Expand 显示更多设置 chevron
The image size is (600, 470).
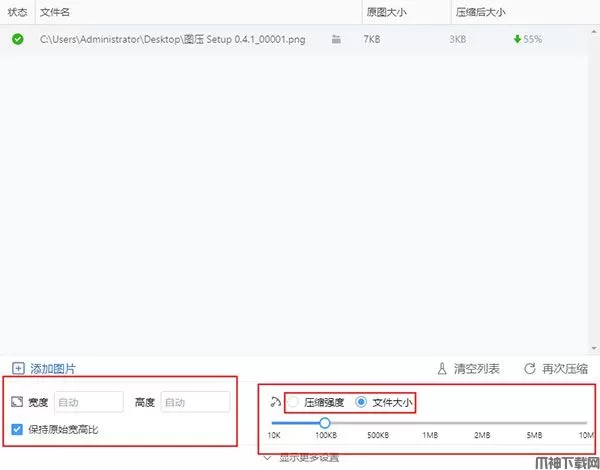(268, 458)
